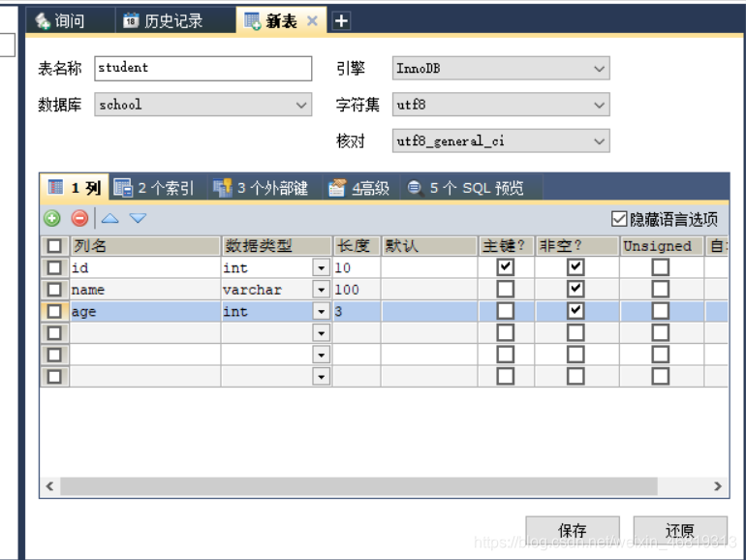The height and width of the screenshot is (560, 746).
Task: Open data type dropdown for name row
Action: [322, 290]
